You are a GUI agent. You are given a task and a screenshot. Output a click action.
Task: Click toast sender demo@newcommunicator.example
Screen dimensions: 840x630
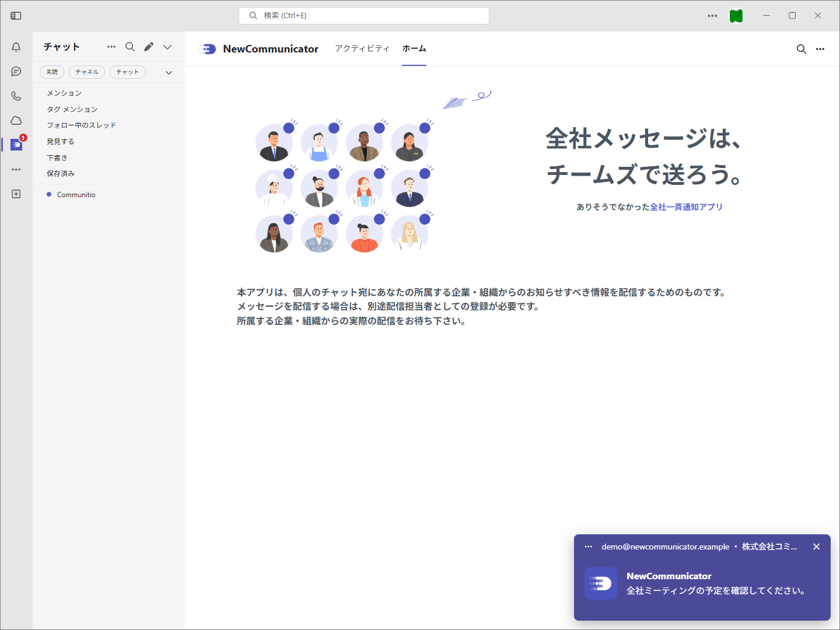(x=666, y=547)
